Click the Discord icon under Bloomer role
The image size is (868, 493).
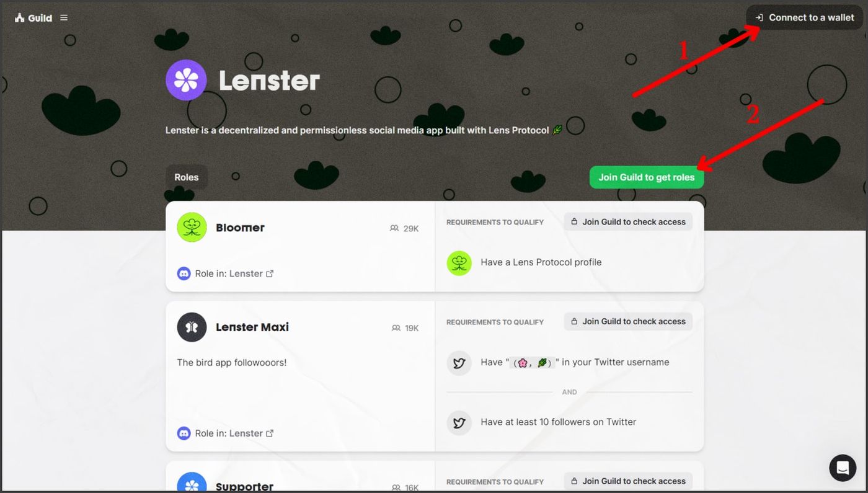[184, 273]
